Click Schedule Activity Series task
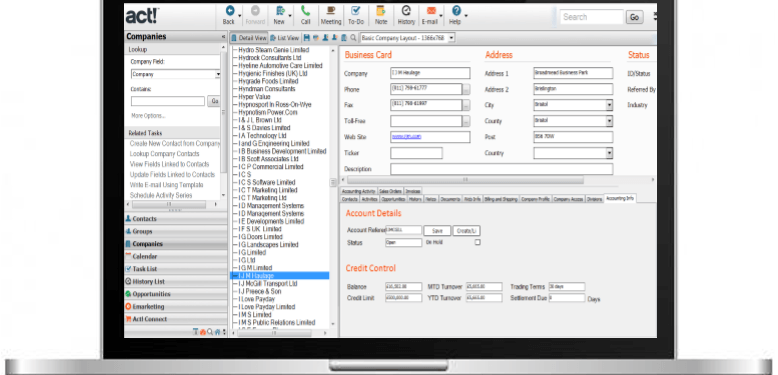 [161, 195]
